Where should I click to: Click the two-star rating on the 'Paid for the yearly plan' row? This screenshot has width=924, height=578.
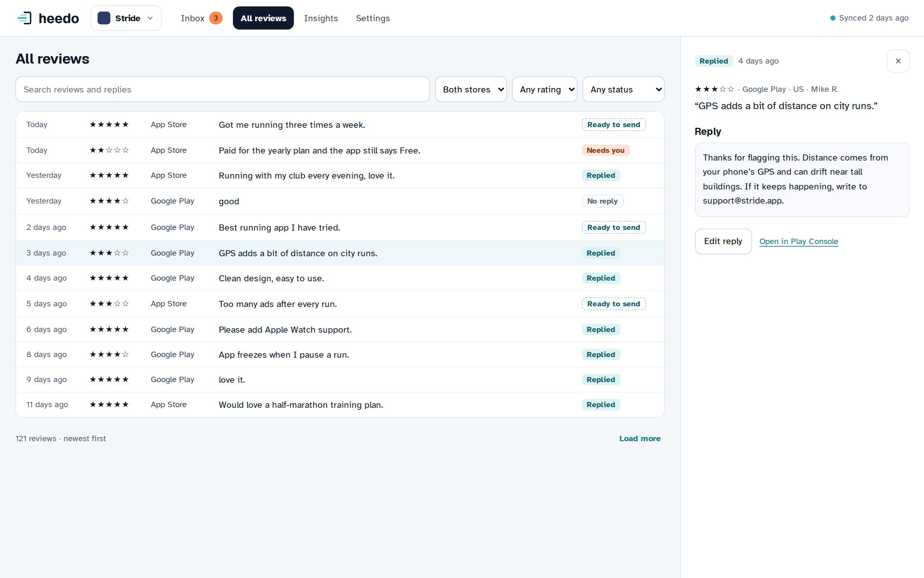click(x=109, y=150)
